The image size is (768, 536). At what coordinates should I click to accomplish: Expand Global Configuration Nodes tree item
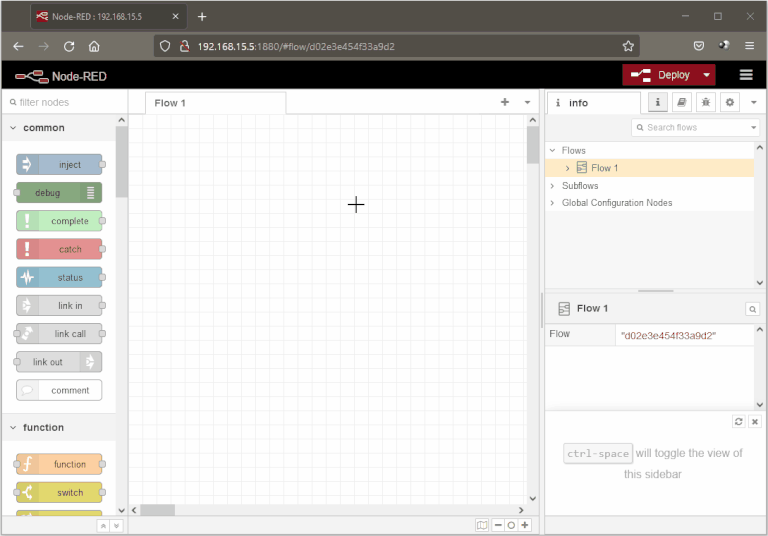(x=552, y=203)
